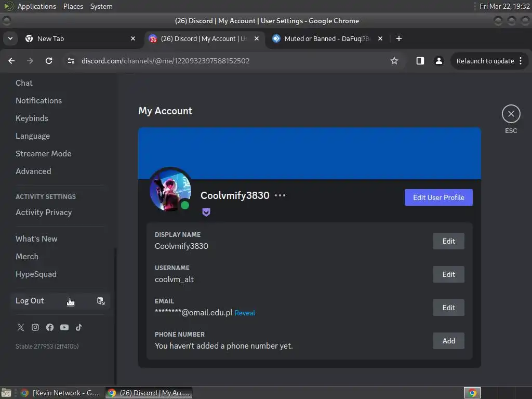Switch to the Muted or Banned tab
Viewport: 532px width, 399px height.
tap(328, 38)
